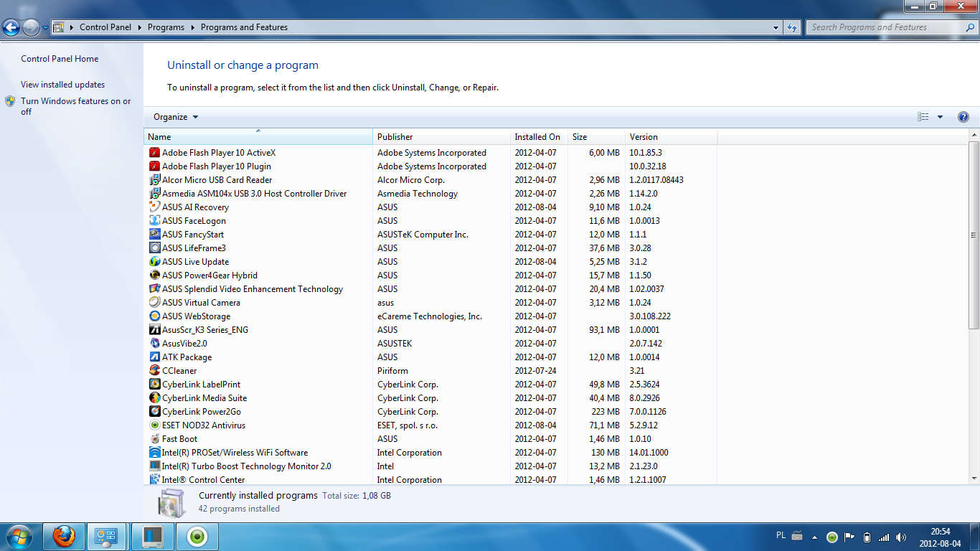Click the CyberLink LabelPrint icon
Image resolution: width=980 pixels, height=551 pixels.
click(154, 385)
